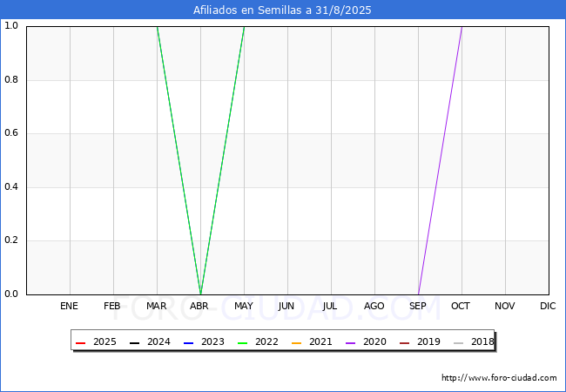
Task: Click the green line segment descending from MAR
Action: click(x=179, y=160)
